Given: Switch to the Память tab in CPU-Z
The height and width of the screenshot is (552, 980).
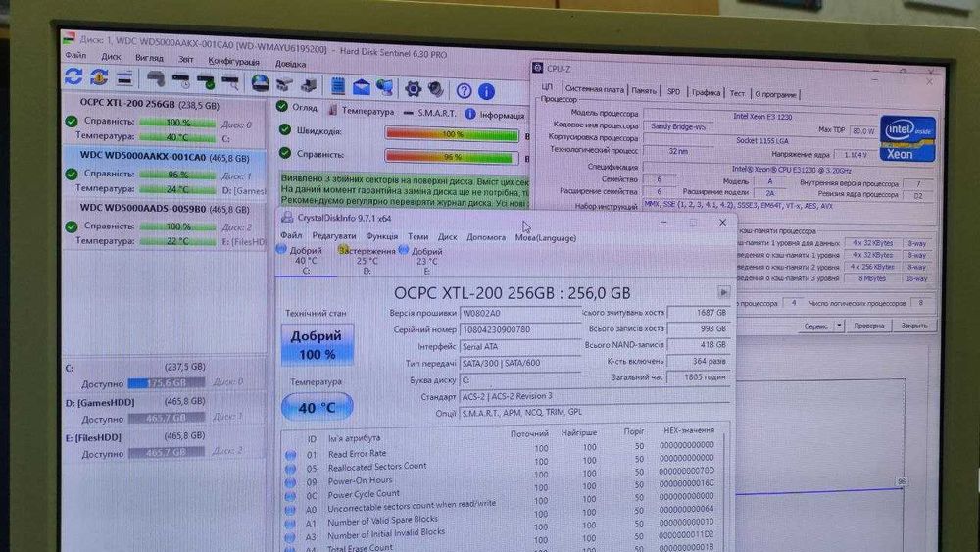Looking at the screenshot, I should coord(644,90).
